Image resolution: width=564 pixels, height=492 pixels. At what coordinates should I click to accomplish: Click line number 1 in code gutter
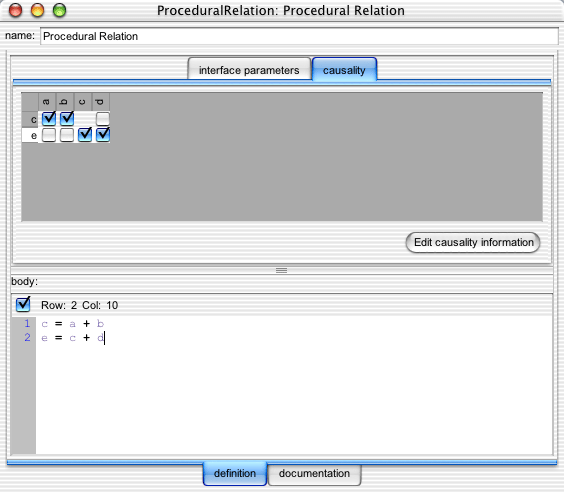coord(27,323)
